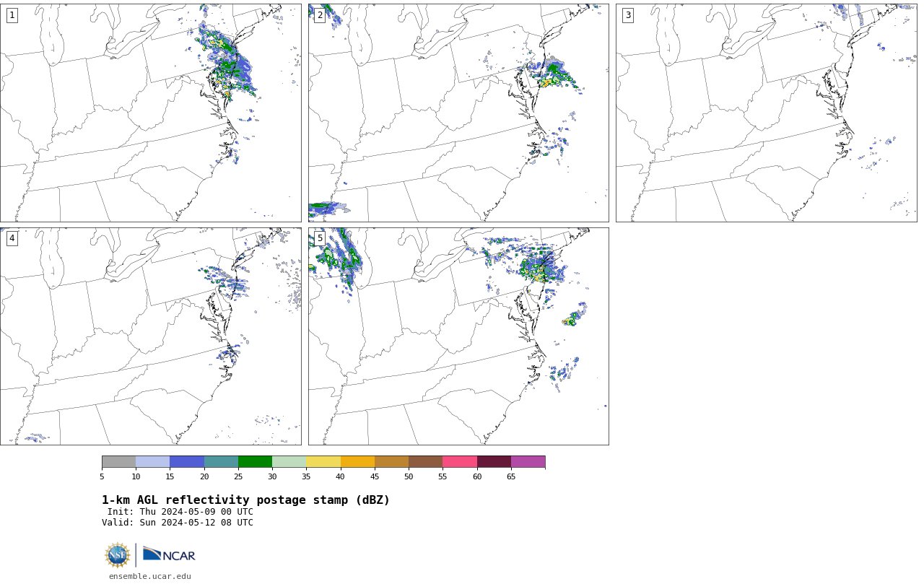Viewport: 924px width, 584px height.
Task: Click the colorbar tick label 45
Action: coord(375,476)
